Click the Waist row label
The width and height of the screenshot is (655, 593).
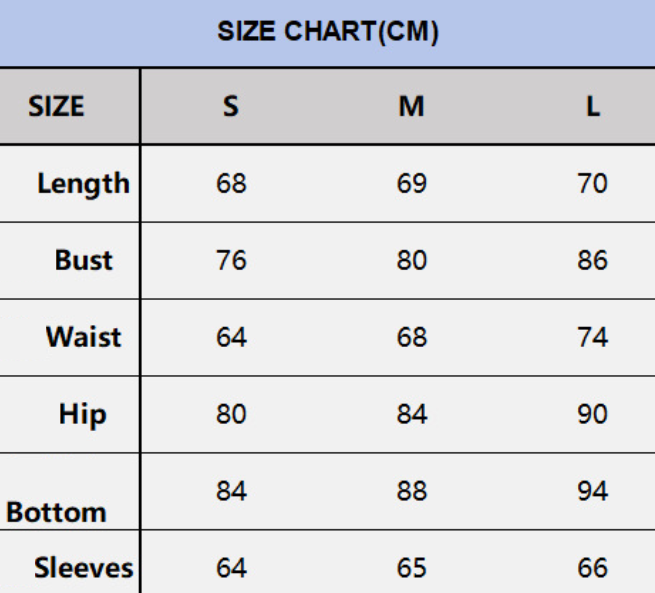(x=84, y=337)
